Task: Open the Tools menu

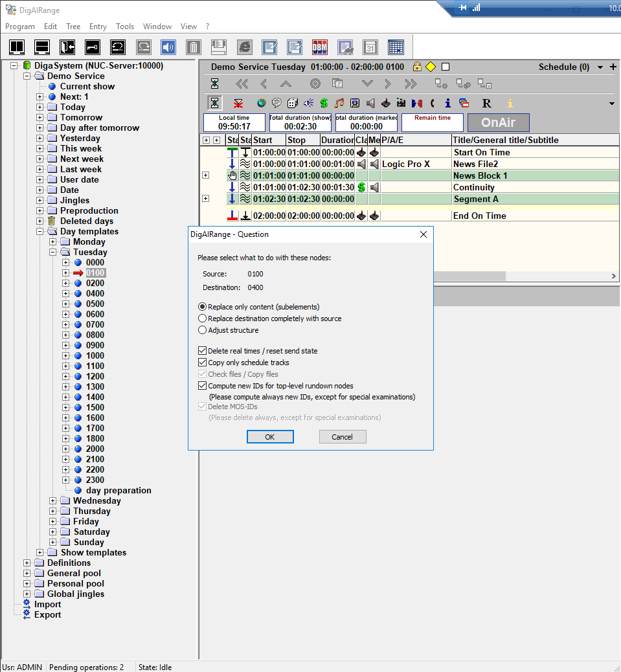Action: click(125, 27)
